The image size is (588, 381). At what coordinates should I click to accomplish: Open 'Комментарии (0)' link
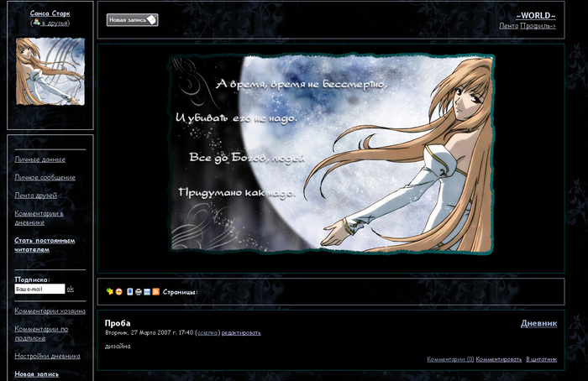450,359
